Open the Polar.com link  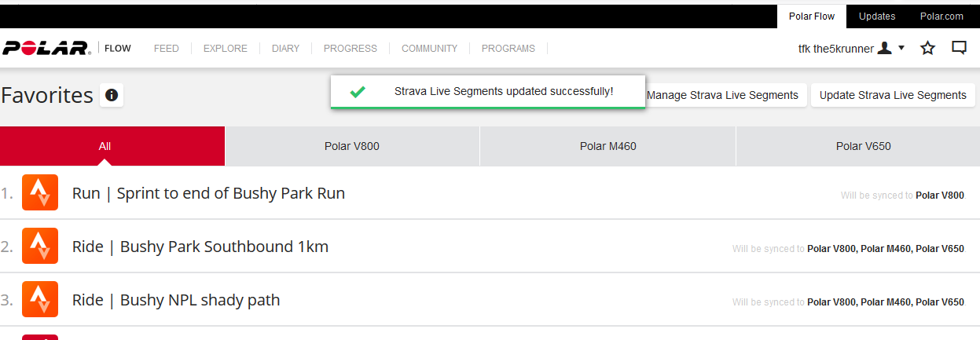pos(941,16)
